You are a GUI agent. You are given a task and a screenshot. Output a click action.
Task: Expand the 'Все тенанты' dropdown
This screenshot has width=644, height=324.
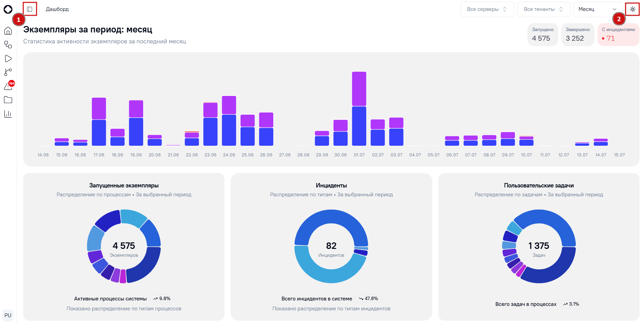pyautogui.click(x=544, y=9)
